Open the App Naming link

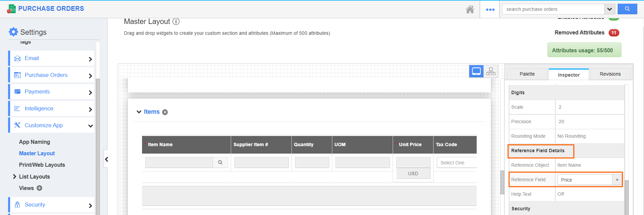34,142
